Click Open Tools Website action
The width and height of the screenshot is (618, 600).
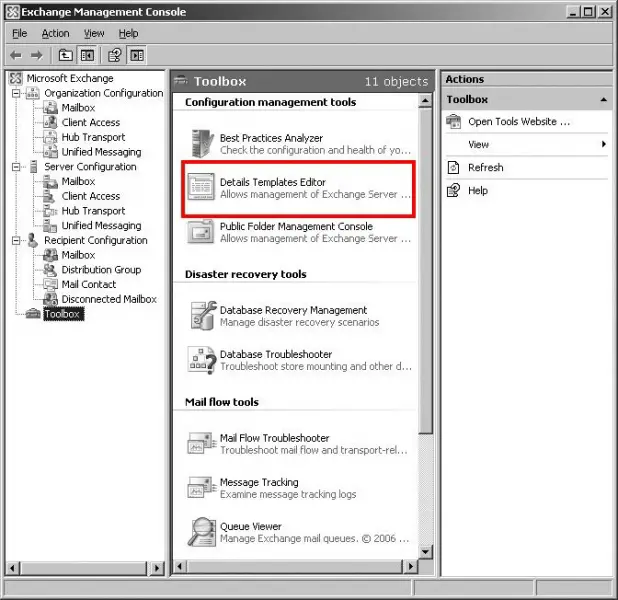(519, 122)
